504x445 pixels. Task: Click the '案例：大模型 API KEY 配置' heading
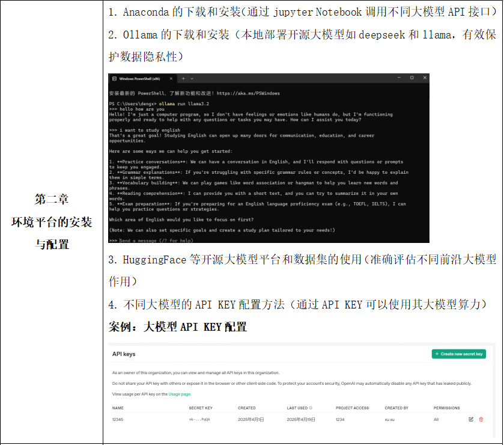[x=178, y=327]
